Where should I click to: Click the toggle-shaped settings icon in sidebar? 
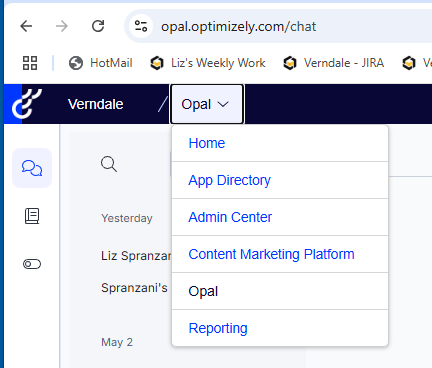32,264
